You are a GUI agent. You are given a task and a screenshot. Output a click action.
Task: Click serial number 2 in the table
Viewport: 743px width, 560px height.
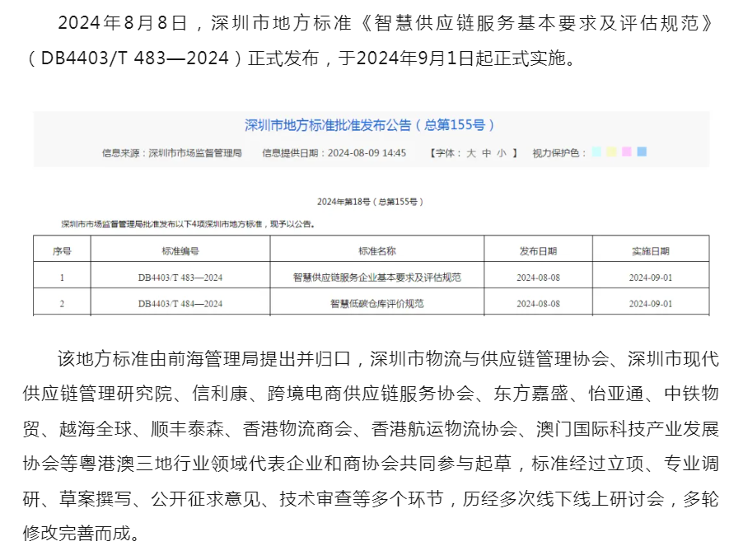62,304
